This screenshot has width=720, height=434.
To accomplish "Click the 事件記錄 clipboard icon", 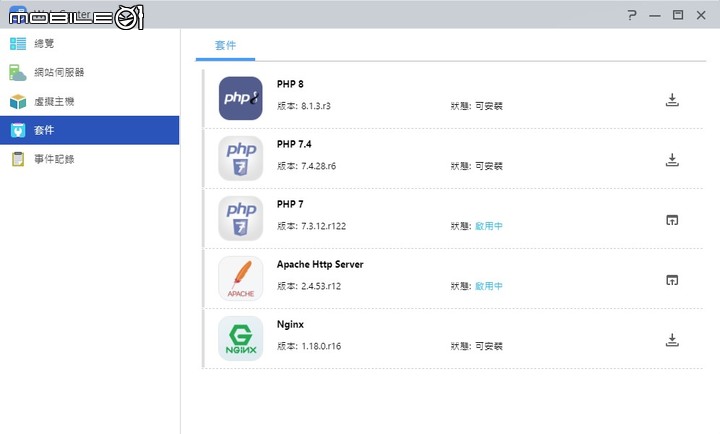I will pyautogui.click(x=18, y=159).
